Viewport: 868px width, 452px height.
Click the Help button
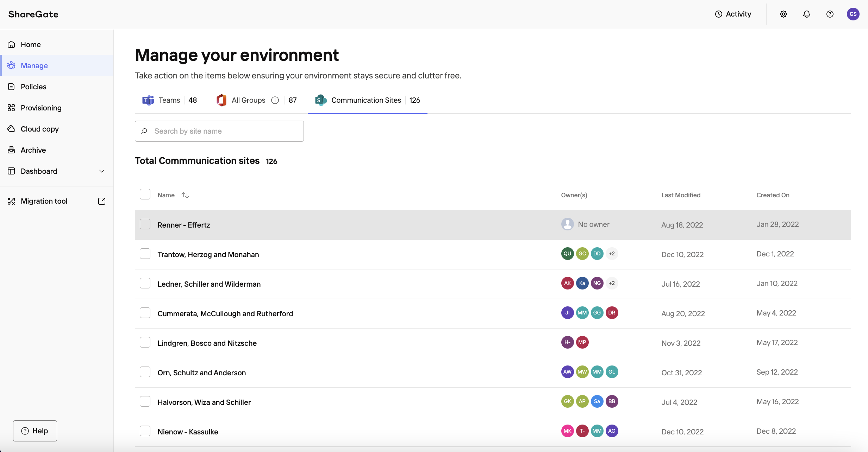click(x=35, y=431)
